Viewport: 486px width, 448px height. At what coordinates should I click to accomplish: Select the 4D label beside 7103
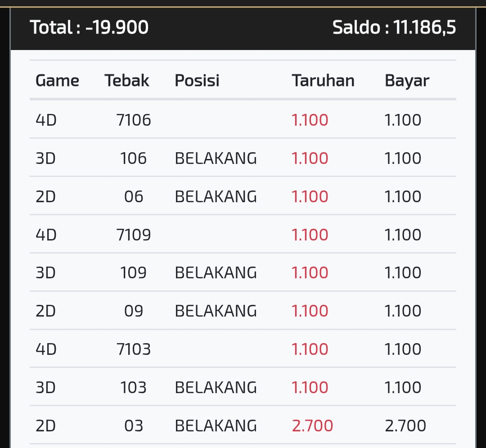[46, 349]
